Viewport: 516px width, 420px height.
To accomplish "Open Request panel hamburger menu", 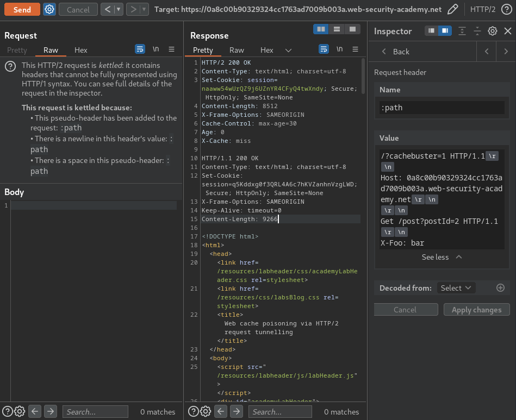I will [x=171, y=49].
